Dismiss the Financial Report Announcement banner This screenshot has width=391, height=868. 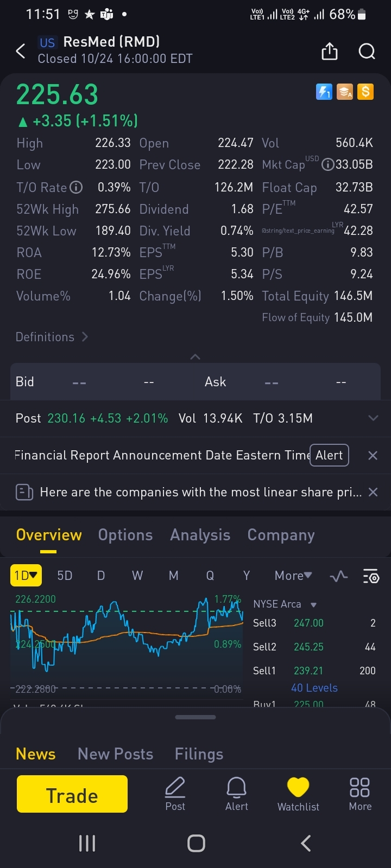373,455
